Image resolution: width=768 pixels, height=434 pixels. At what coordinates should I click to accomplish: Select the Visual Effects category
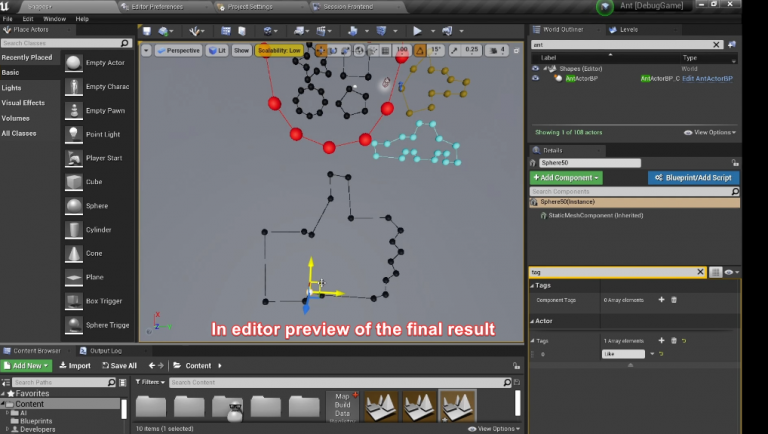(x=23, y=103)
